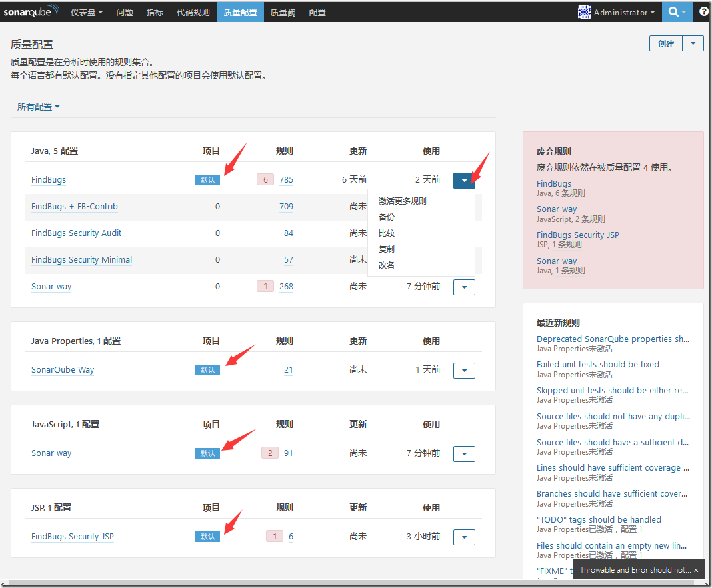This screenshot has height=588, width=712.
Task: Open Skipped unit tests rule link
Action: 612,391
